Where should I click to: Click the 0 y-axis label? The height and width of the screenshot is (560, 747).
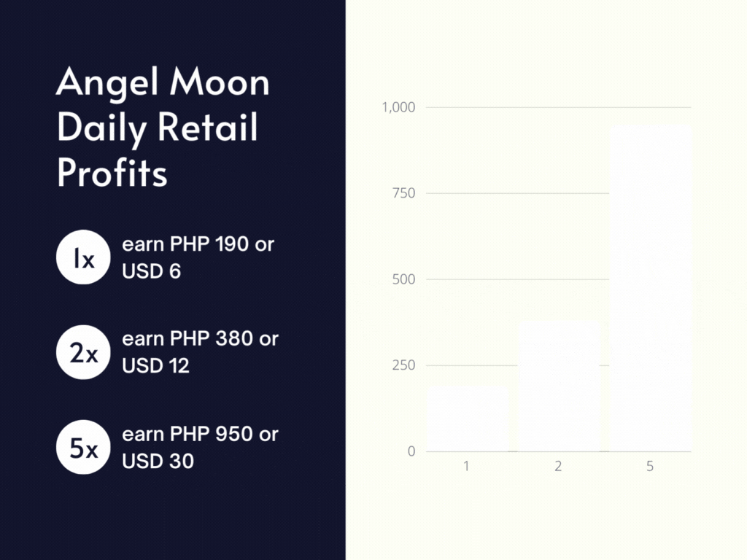tap(411, 451)
